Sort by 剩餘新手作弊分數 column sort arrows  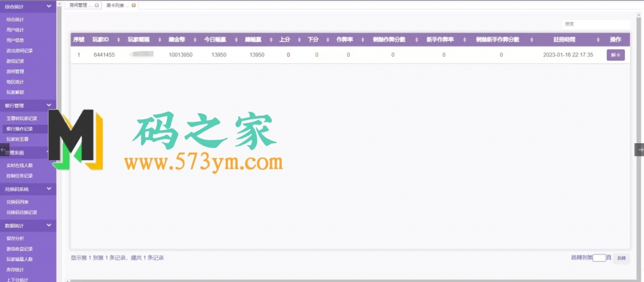(531, 40)
